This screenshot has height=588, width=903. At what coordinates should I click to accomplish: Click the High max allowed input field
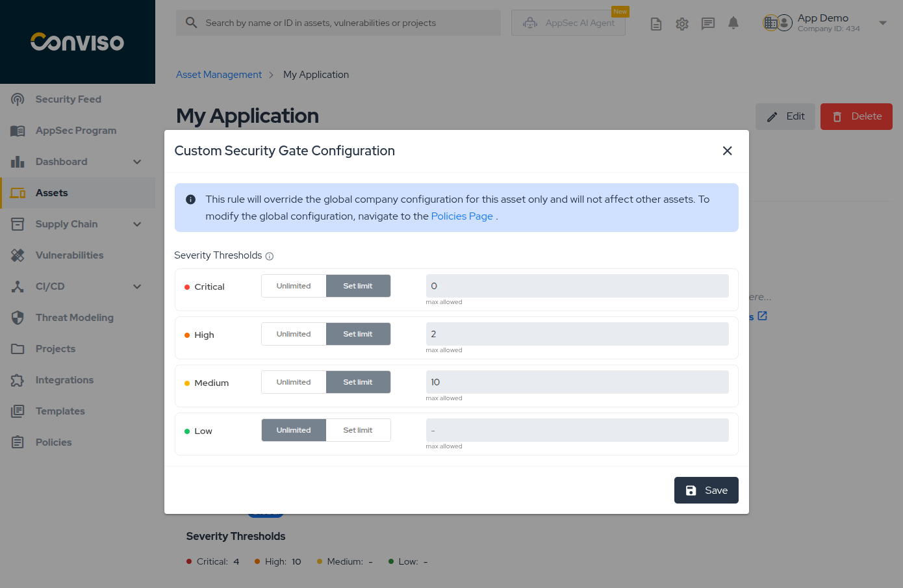point(577,334)
